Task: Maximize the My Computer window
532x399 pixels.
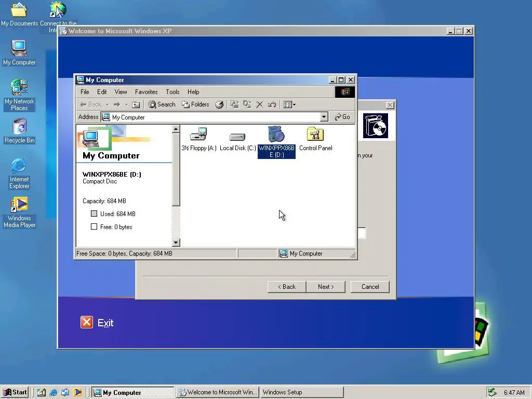Action: pyautogui.click(x=341, y=80)
